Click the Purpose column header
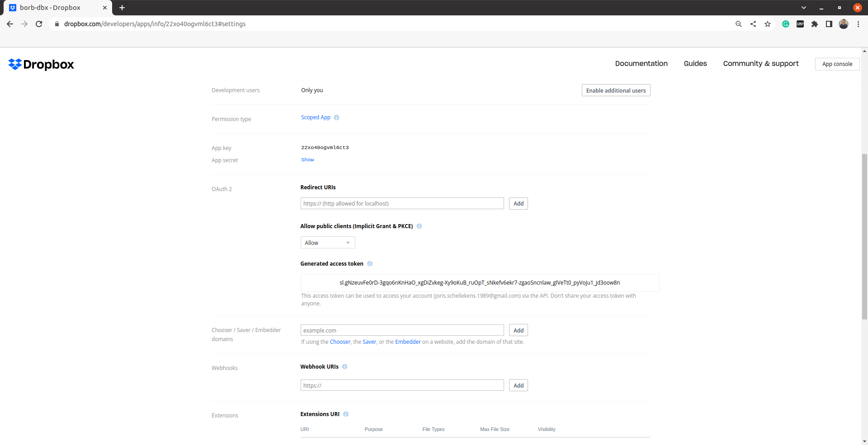 click(373, 430)
